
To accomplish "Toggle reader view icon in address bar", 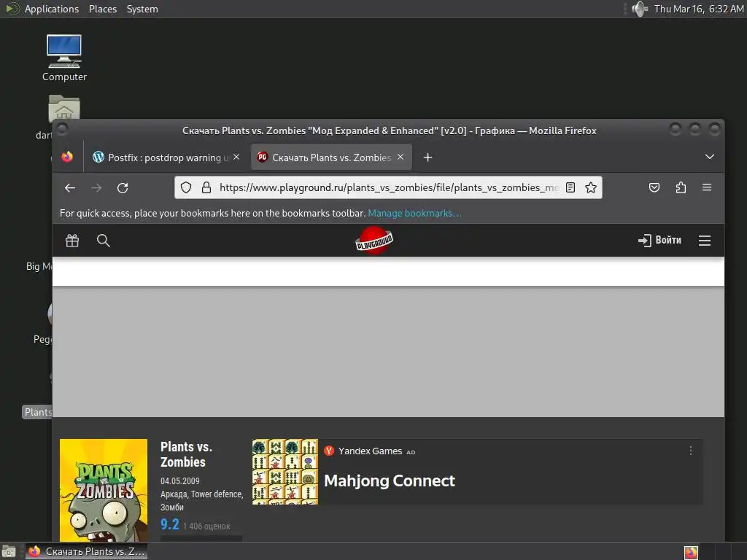I will tap(570, 187).
